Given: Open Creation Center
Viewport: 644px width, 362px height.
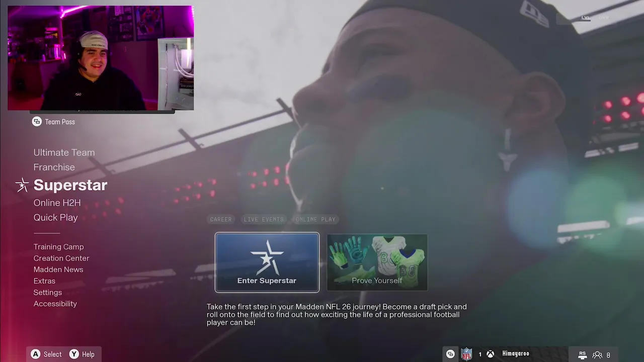Looking at the screenshot, I should coord(61,258).
